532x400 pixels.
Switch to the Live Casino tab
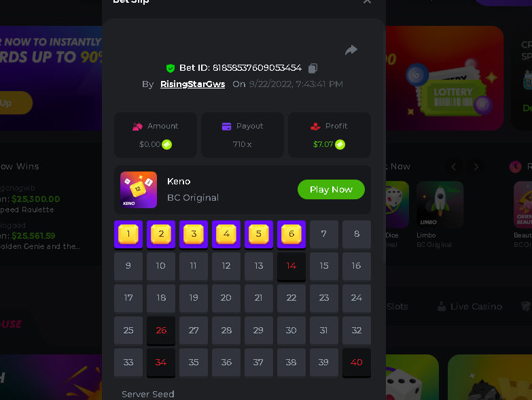tap(469, 306)
